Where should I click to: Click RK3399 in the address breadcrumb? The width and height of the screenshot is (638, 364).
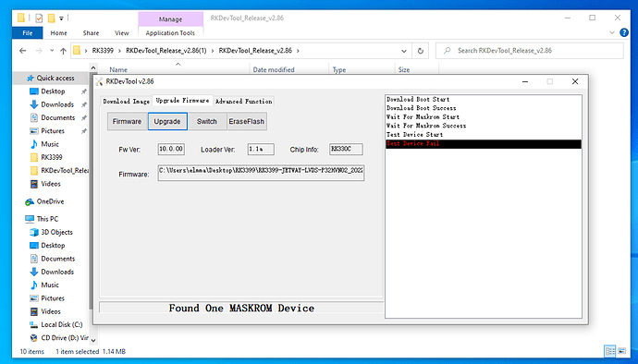[x=103, y=51]
